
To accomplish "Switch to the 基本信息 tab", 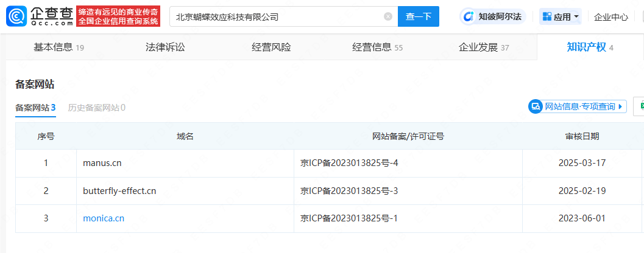I will click(58, 47).
